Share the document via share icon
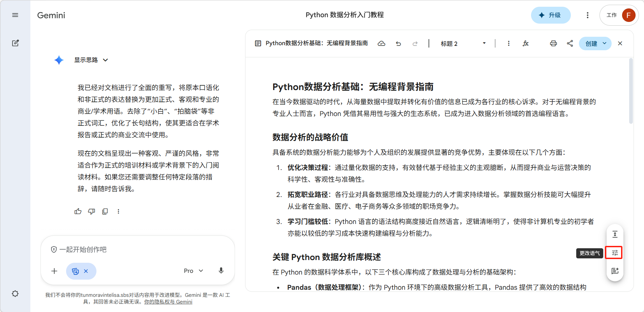Viewport: 644px width, 312px height. pos(570,44)
